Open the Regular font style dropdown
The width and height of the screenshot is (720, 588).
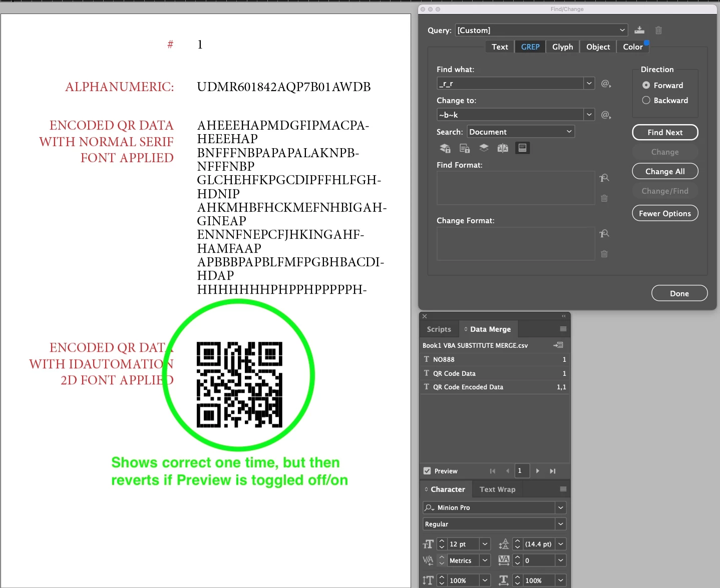[561, 524]
